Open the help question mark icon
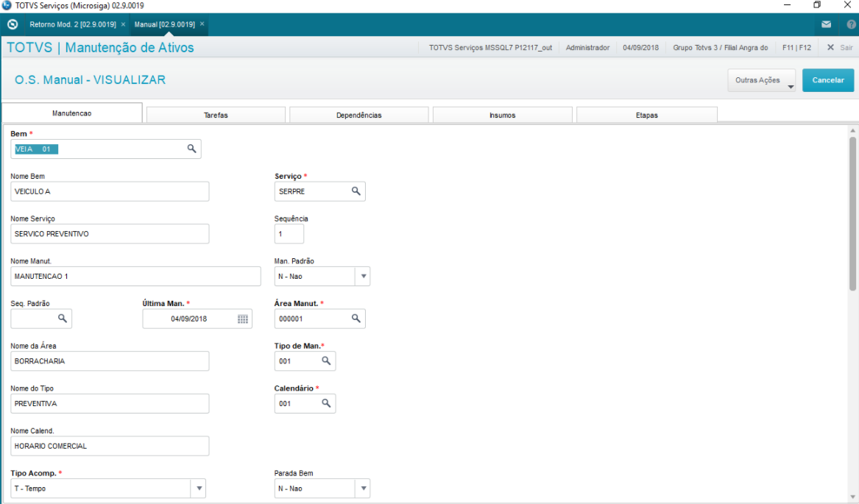This screenshot has width=859, height=504. (x=851, y=24)
